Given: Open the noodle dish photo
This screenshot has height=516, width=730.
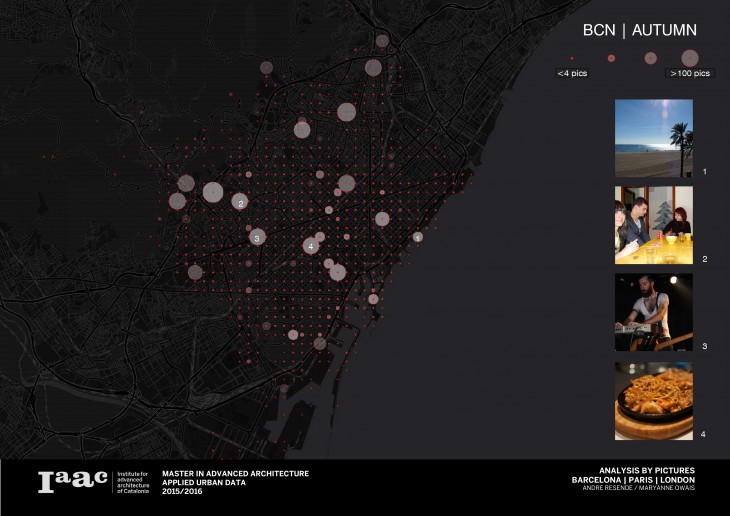Looking at the screenshot, I should (x=653, y=400).
